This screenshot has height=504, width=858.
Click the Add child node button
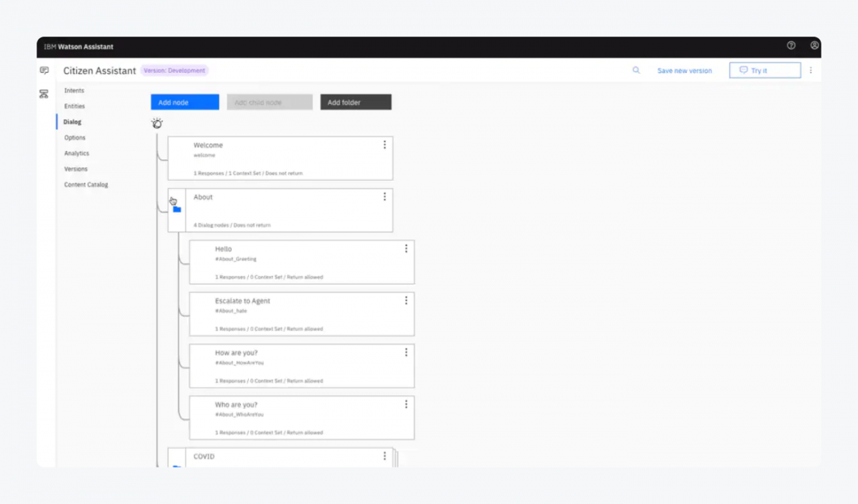click(270, 102)
